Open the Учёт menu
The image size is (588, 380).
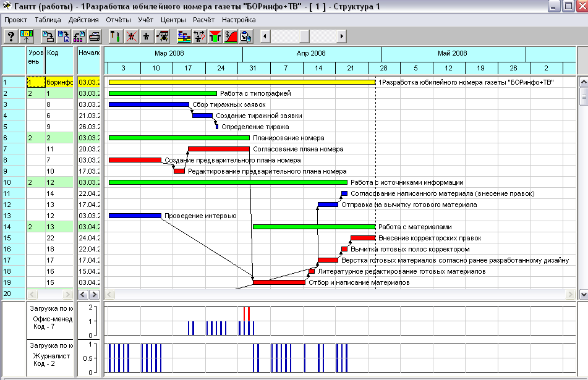[145, 20]
